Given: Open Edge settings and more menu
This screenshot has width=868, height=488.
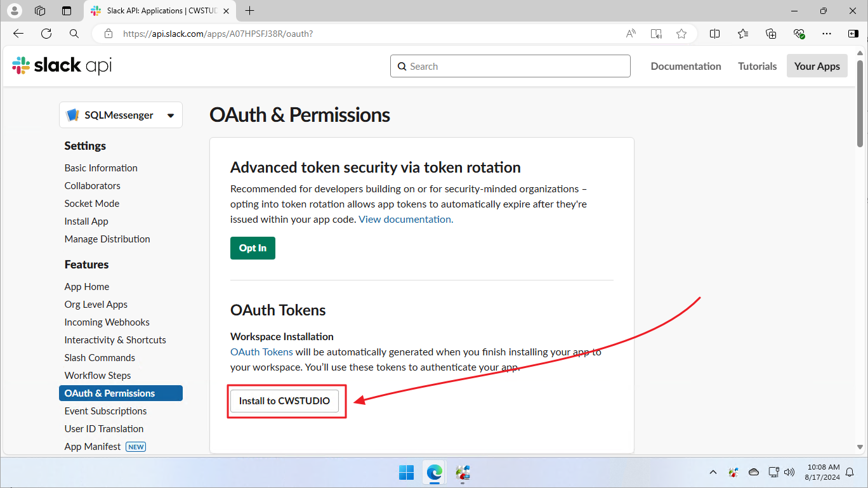Looking at the screenshot, I should coord(826,34).
